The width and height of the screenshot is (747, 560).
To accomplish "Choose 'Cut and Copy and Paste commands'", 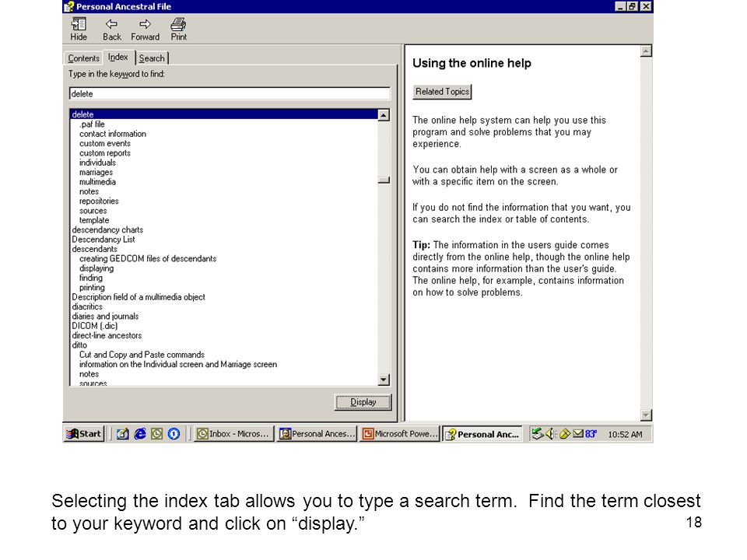I will point(142,355).
